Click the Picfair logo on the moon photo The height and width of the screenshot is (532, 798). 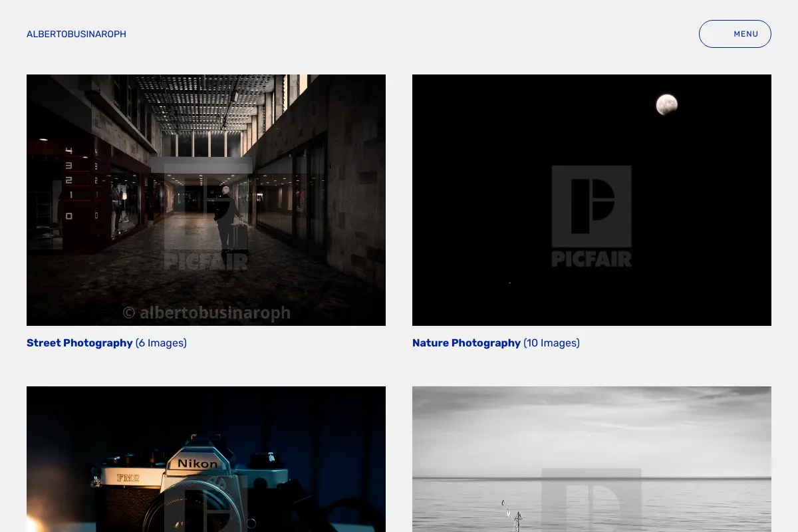click(591, 216)
